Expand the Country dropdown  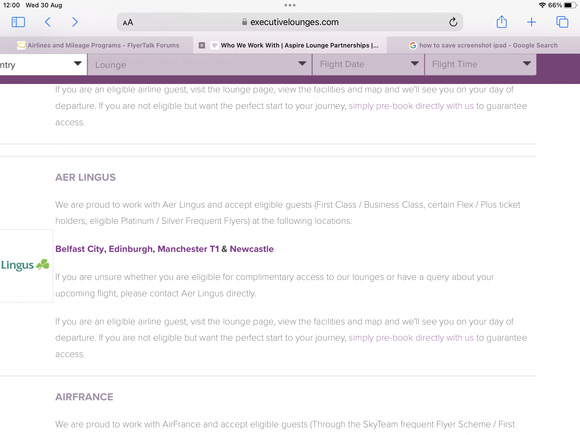pyautogui.click(x=43, y=65)
